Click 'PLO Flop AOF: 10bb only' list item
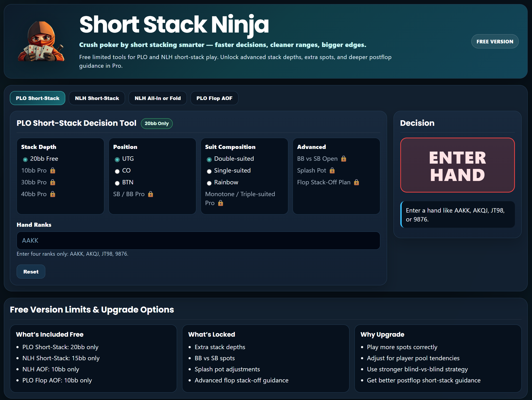The height and width of the screenshot is (400, 532). point(57,380)
